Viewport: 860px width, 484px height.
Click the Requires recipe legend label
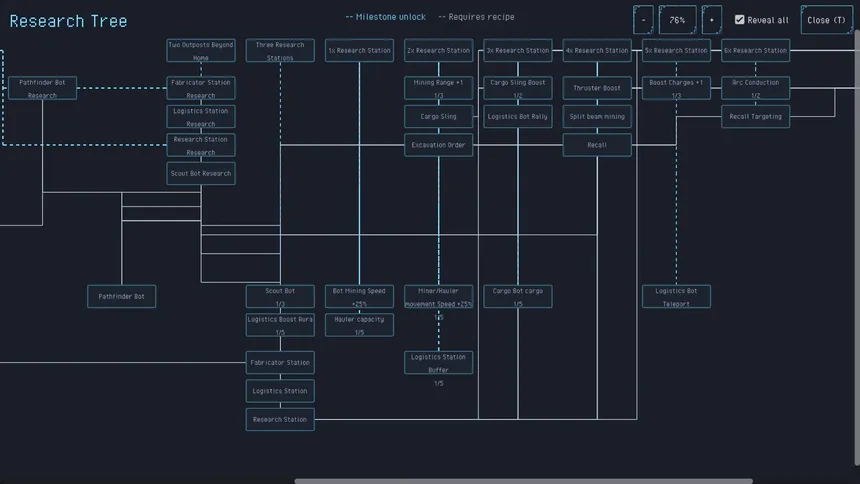tap(477, 17)
